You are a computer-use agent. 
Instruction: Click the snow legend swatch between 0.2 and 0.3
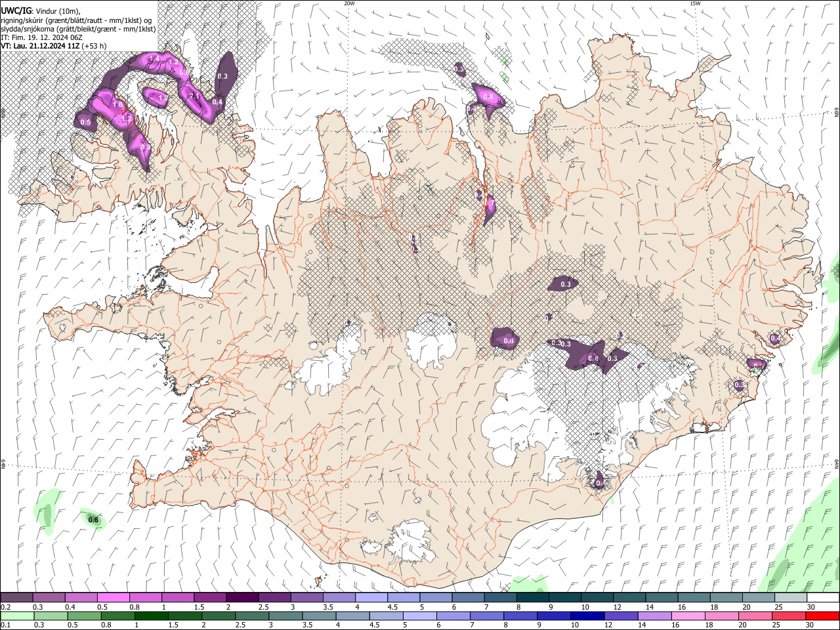(x=17, y=597)
